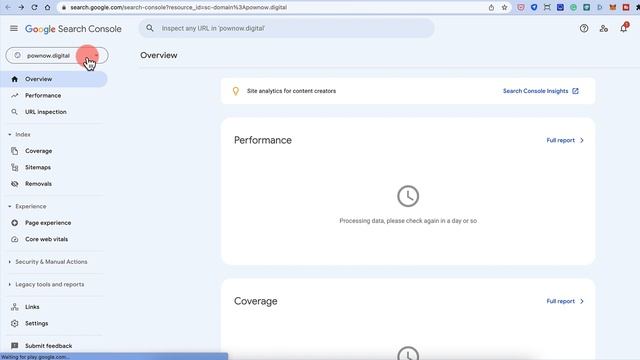Image resolution: width=640 pixels, height=360 pixels.
Task: Click the browser back arrow
Action: click(8, 7)
